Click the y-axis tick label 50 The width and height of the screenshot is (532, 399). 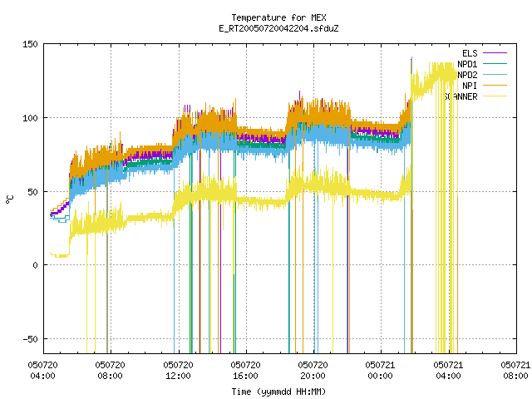[33, 192]
